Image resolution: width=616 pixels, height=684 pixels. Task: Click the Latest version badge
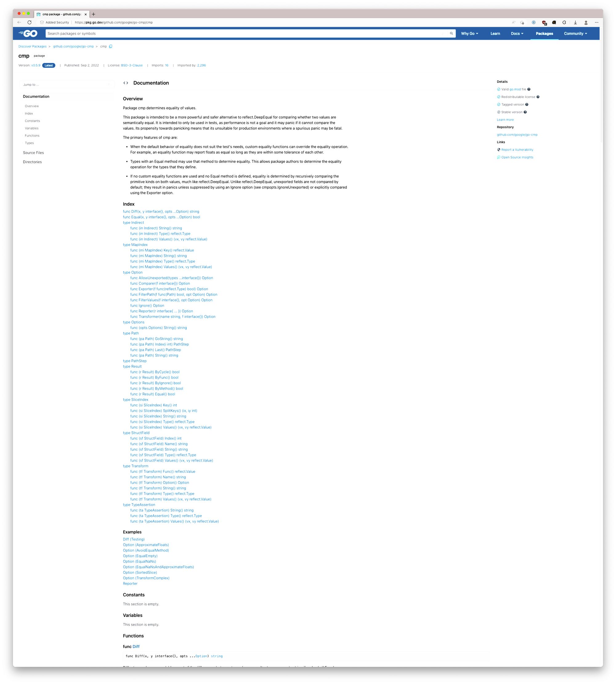pos(49,65)
